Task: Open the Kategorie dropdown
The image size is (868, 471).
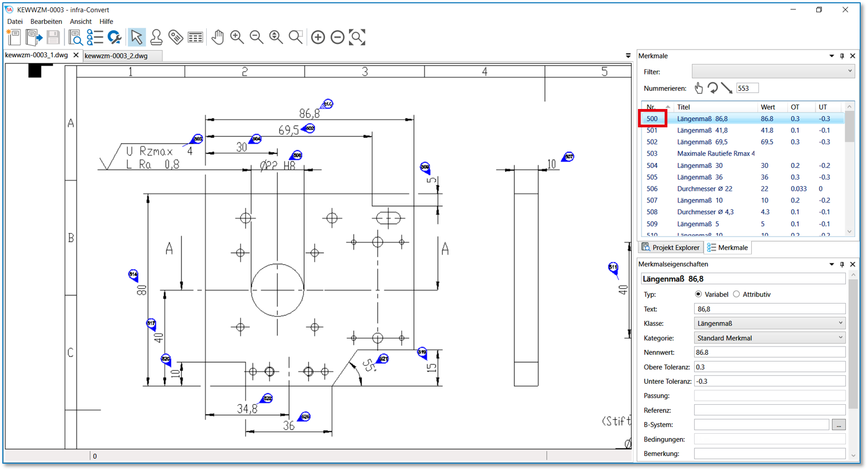Action: point(770,338)
